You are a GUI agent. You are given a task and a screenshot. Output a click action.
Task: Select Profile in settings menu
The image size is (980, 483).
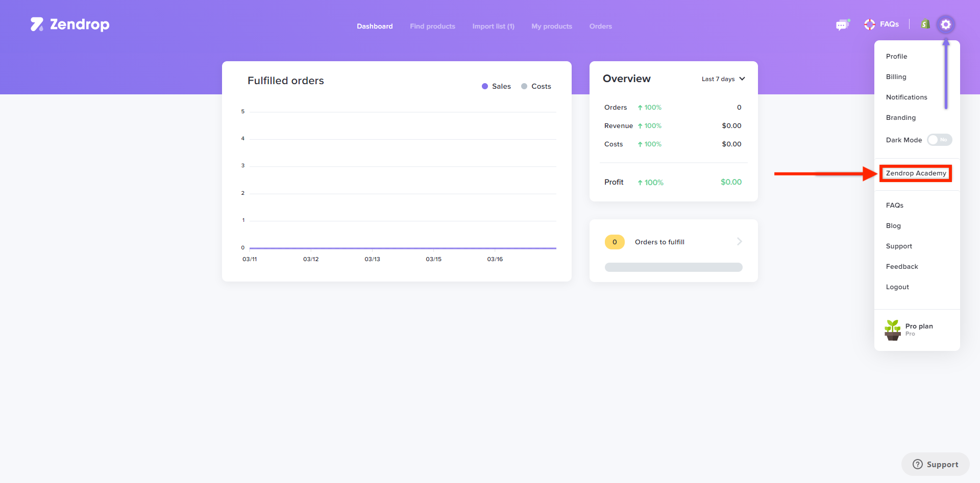(896, 56)
